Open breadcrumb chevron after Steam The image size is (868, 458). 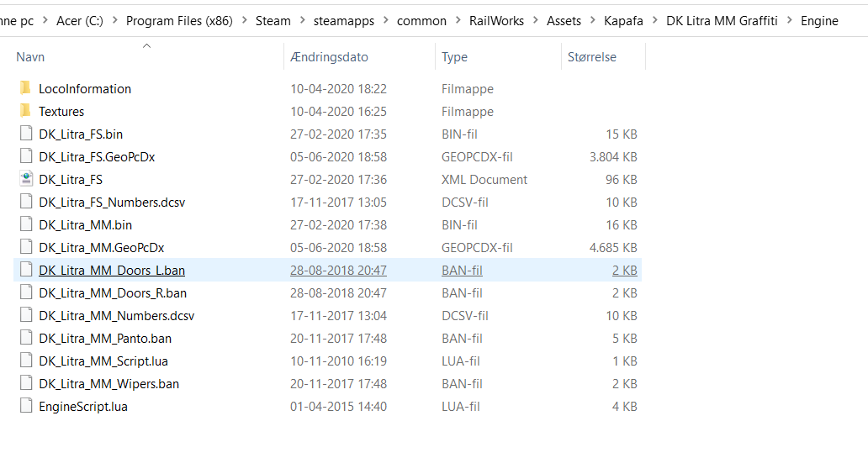(302, 21)
